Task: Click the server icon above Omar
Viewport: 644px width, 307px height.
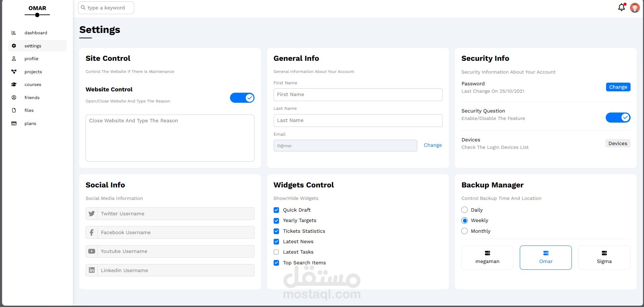Action: pyautogui.click(x=546, y=253)
